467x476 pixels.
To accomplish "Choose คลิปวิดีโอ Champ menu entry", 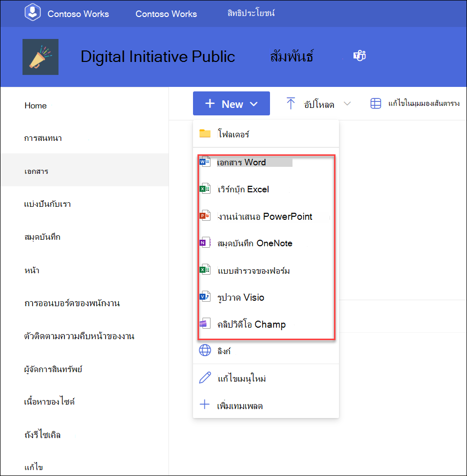I will (266, 324).
